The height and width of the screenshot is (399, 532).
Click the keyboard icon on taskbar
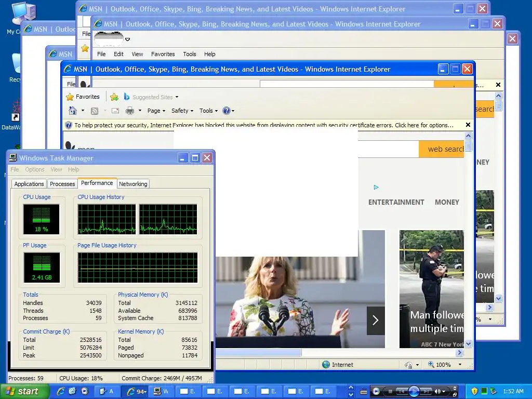pos(363,392)
